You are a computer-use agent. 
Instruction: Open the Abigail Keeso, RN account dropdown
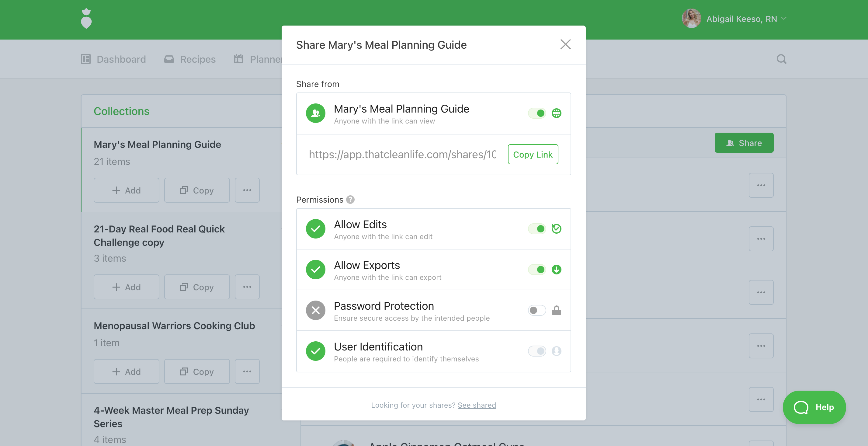pos(741,19)
